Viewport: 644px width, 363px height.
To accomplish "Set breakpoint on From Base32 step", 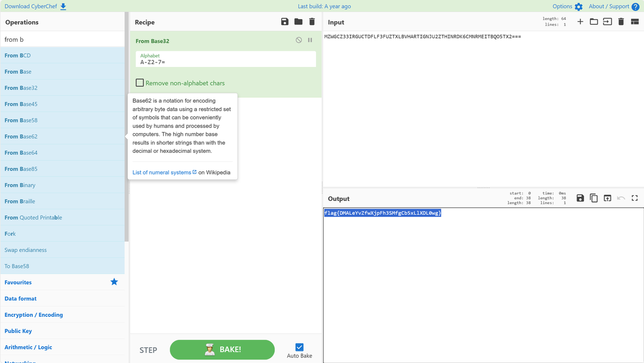I will click(310, 40).
